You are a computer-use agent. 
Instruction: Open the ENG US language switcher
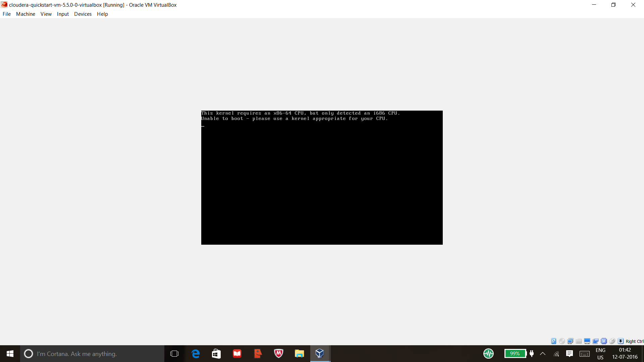tap(600, 354)
